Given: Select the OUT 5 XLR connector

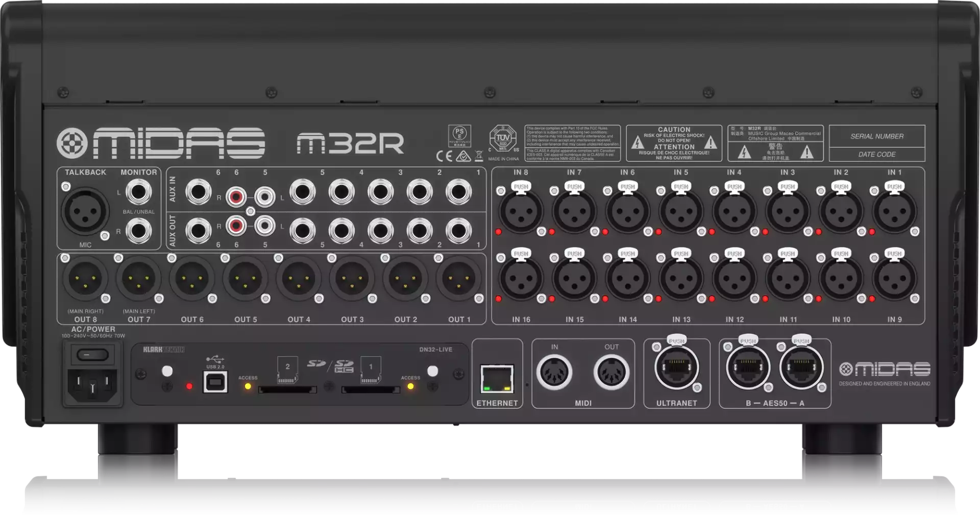Looking at the screenshot, I should click(x=246, y=278).
